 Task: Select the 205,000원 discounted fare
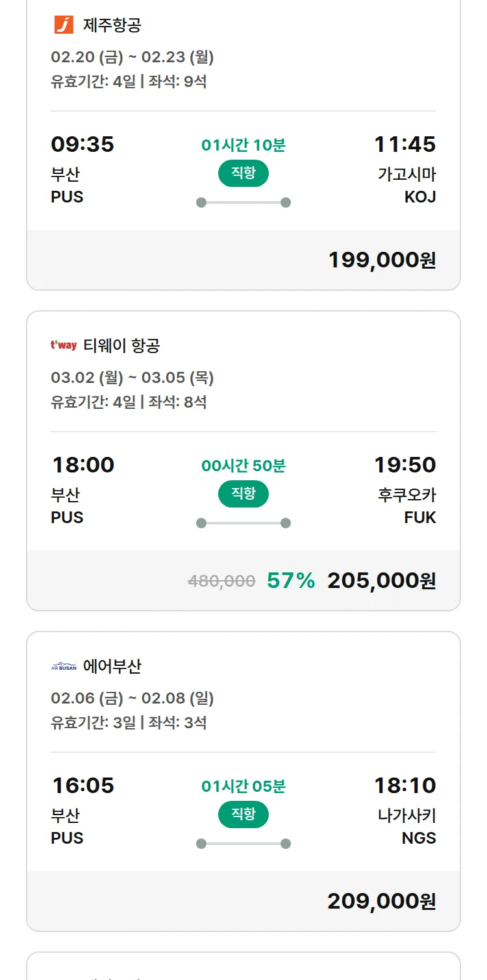[x=381, y=581]
